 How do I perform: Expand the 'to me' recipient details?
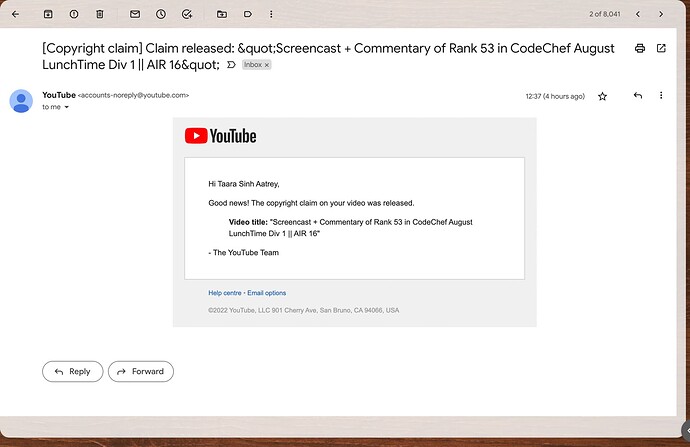[66, 107]
